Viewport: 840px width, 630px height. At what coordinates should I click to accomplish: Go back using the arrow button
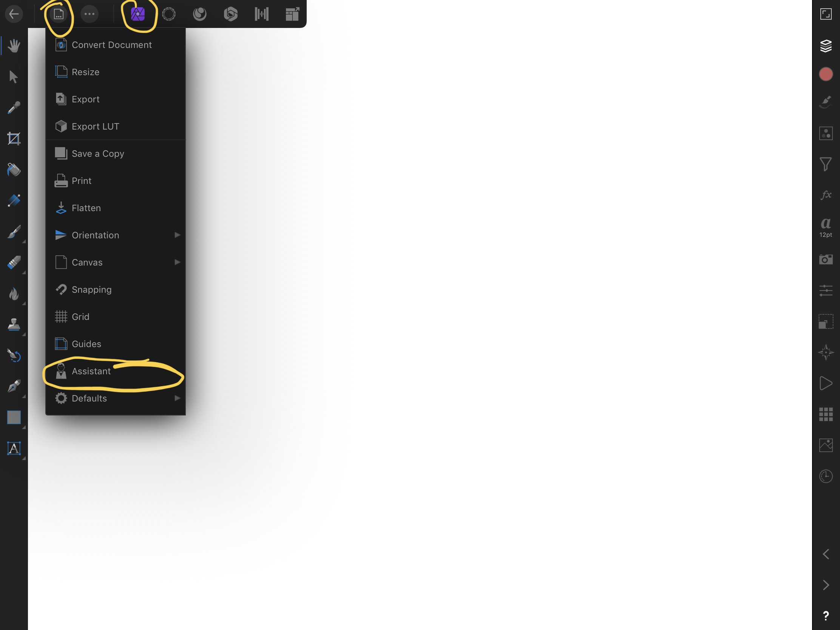pyautogui.click(x=14, y=14)
